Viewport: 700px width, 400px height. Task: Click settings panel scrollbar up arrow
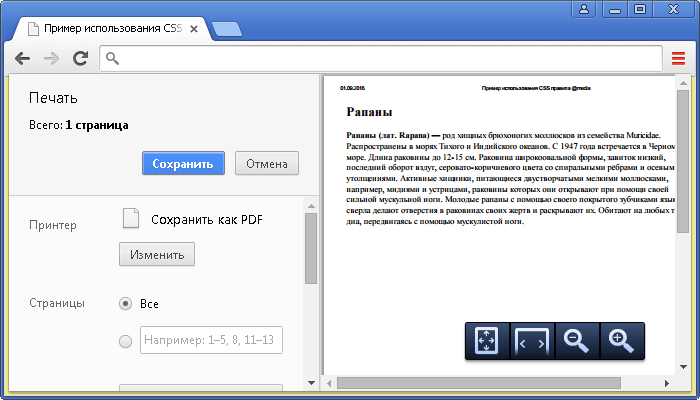(x=311, y=206)
